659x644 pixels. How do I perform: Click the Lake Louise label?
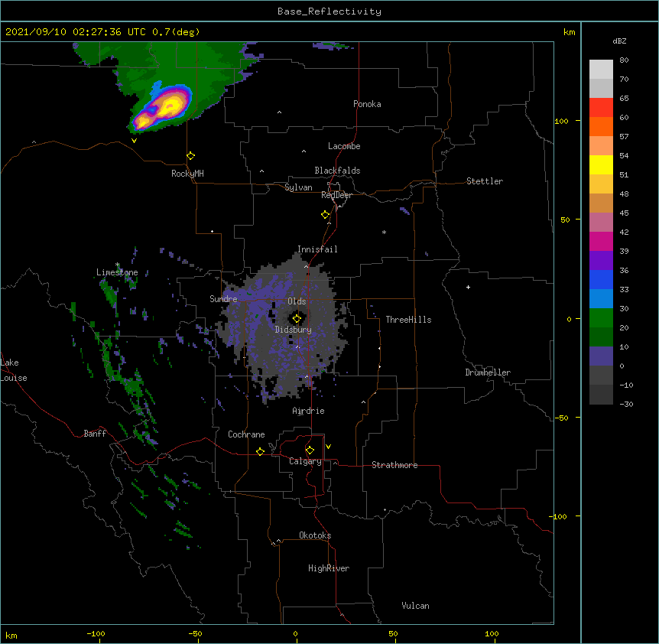(x=14, y=370)
